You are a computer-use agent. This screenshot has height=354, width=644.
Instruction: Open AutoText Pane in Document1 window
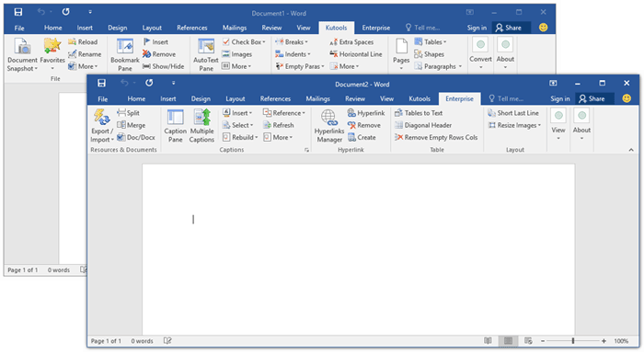206,55
